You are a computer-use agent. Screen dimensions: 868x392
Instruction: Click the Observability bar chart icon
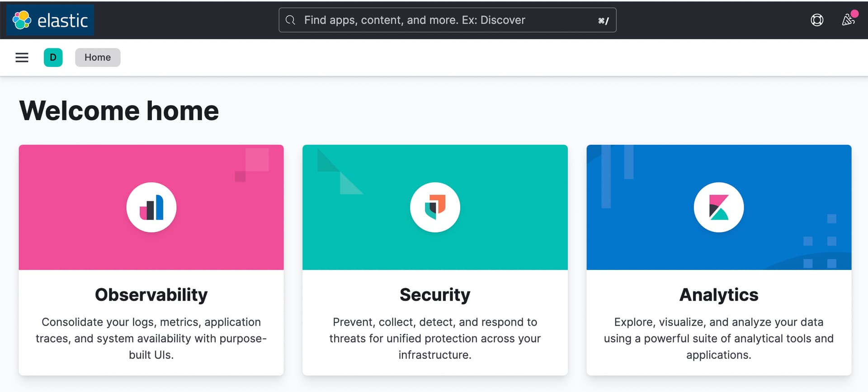[151, 208]
